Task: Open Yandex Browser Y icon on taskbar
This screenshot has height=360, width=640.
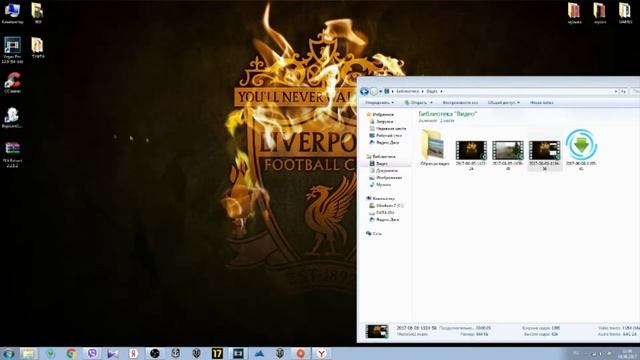Action: [x=322, y=353]
